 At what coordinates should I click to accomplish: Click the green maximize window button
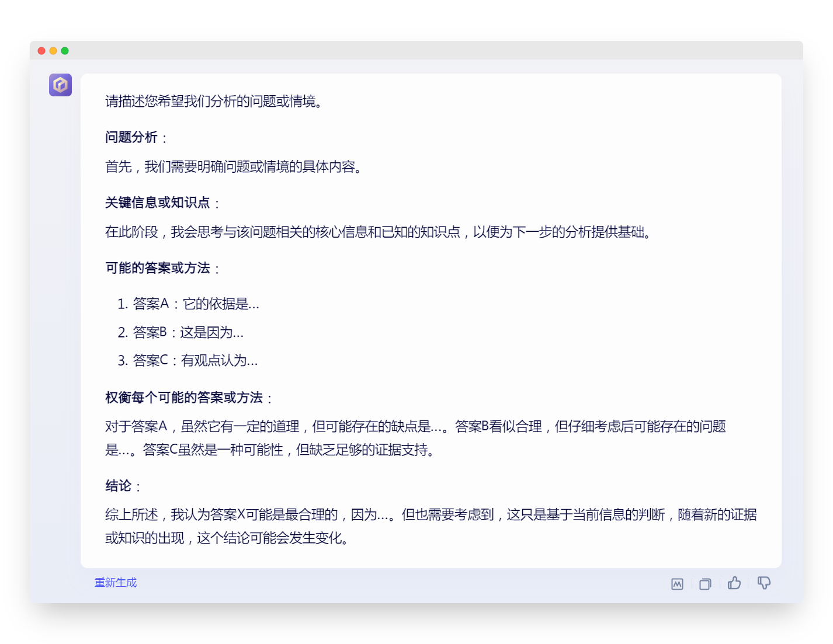click(65, 51)
